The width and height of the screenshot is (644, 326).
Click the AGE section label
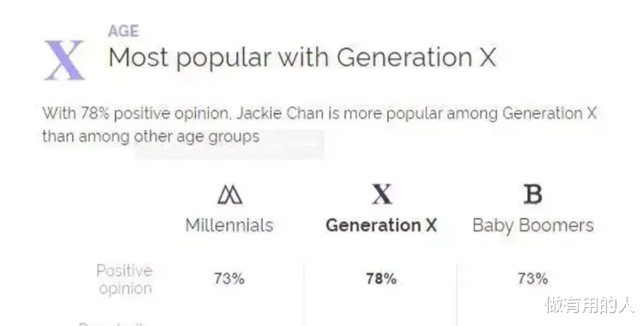pos(124,31)
